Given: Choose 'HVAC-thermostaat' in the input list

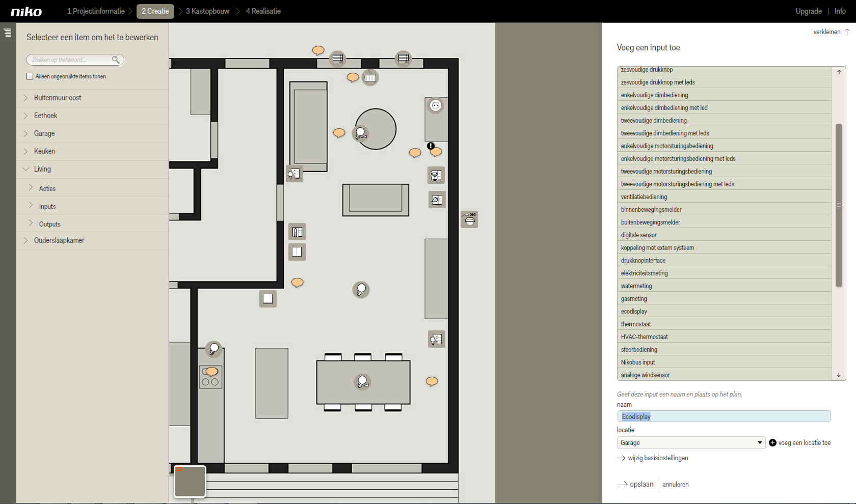Looking at the screenshot, I should tap(724, 337).
